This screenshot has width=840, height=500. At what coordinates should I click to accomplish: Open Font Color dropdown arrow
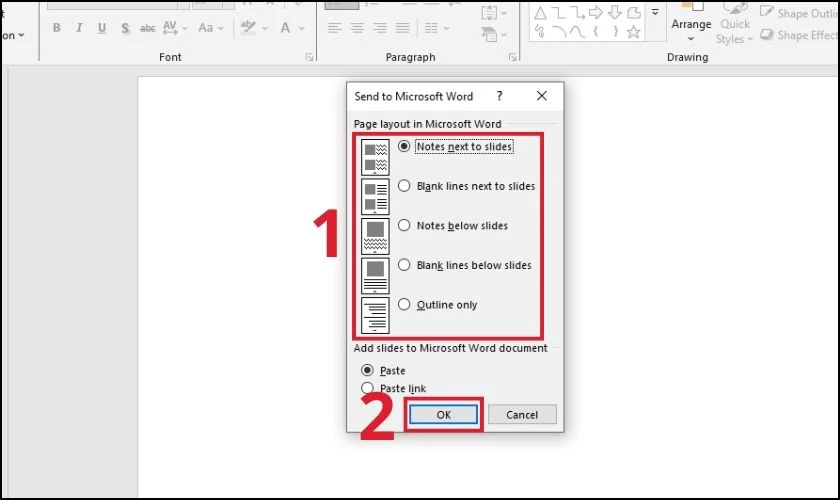[302, 28]
